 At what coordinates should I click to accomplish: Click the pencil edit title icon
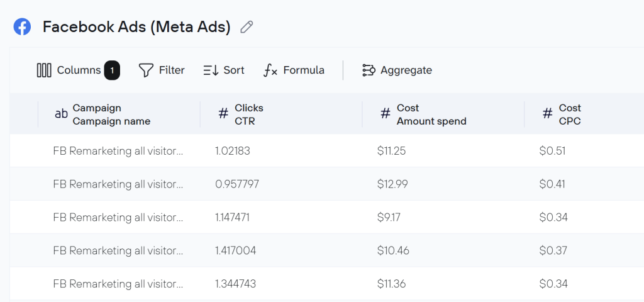pos(247,27)
